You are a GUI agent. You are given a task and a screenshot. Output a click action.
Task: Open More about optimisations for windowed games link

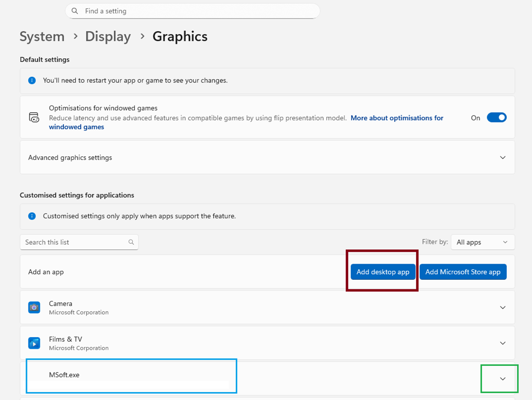click(x=397, y=118)
